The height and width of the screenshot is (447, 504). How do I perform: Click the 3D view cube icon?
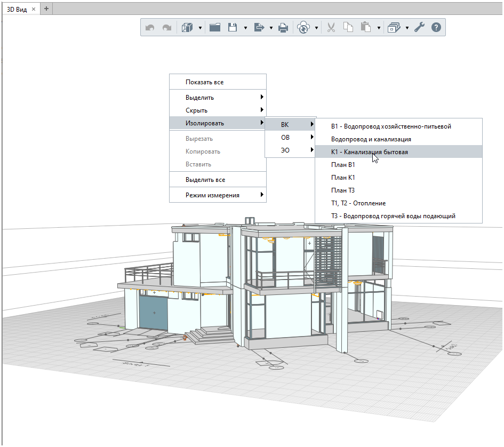click(186, 28)
